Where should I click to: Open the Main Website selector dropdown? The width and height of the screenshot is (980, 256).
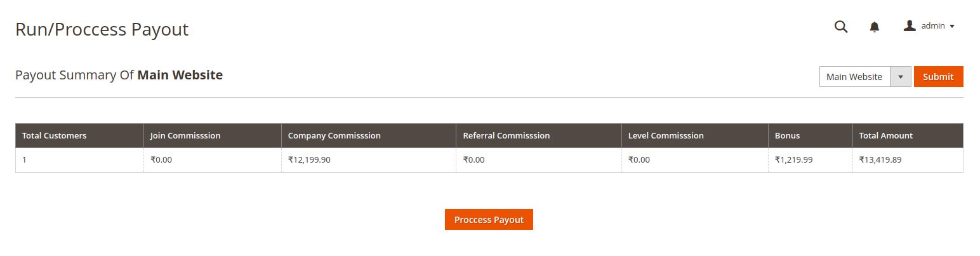pos(854,77)
